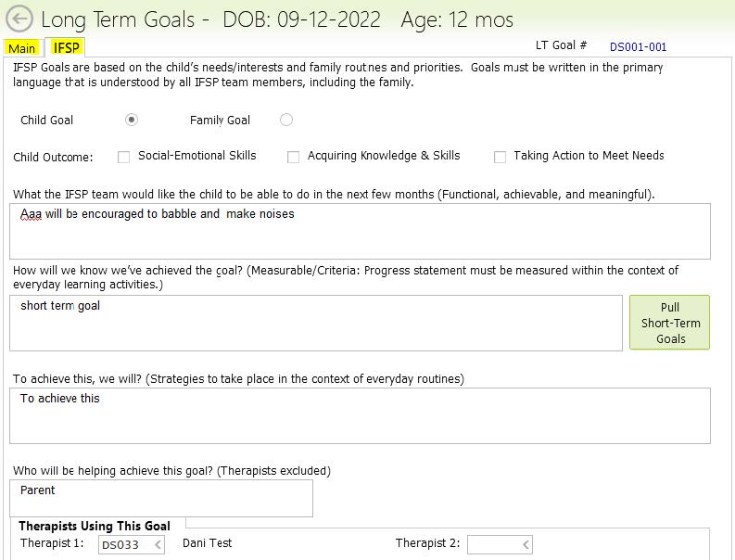
Task: Click the LT Goal number DS001-001
Action: [x=638, y=47]
